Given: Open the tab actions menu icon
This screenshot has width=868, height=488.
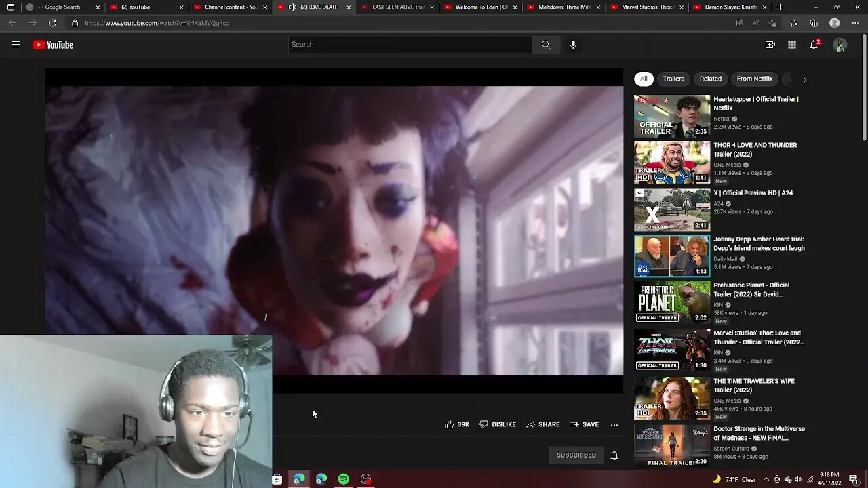Looking at the screenshot, I should pos(10,7).
